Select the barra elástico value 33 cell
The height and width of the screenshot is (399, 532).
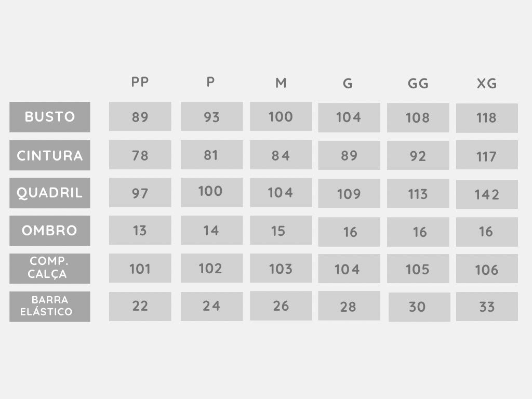point(487,307)
